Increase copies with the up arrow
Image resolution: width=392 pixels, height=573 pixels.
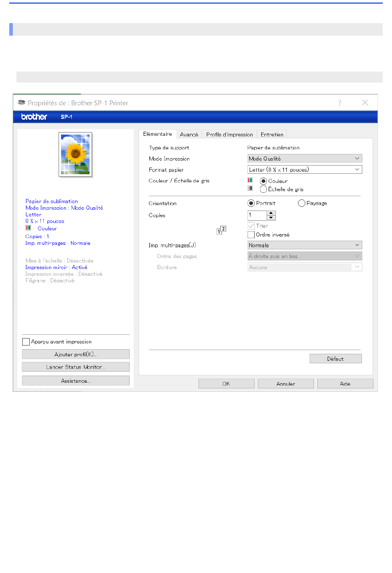pyautogui.click(x=271, y=213)
